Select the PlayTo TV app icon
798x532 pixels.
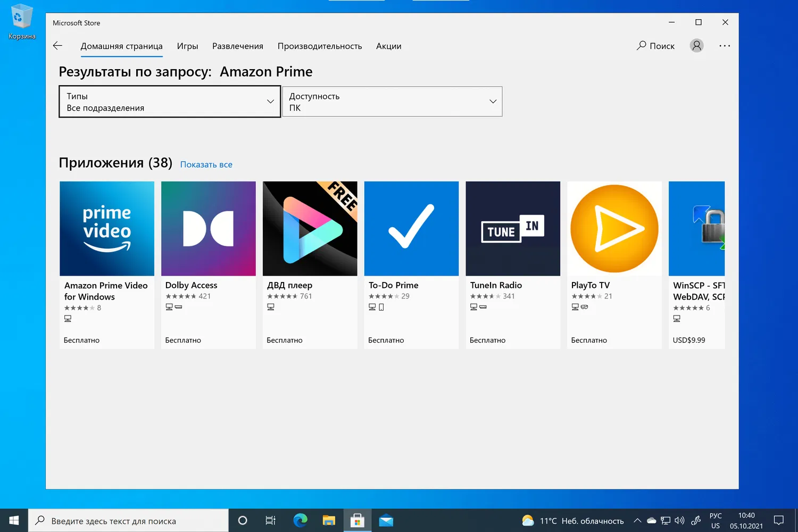pos(614,229)
